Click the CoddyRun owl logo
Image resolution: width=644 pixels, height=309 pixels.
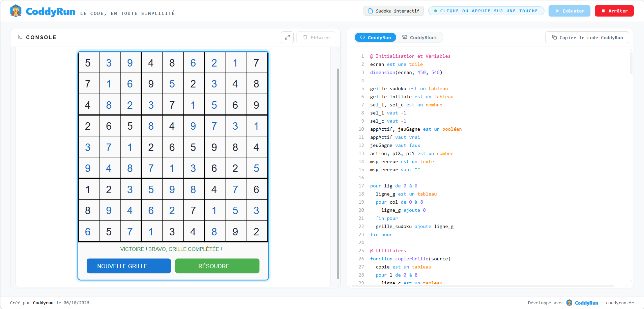pos(16,11)
